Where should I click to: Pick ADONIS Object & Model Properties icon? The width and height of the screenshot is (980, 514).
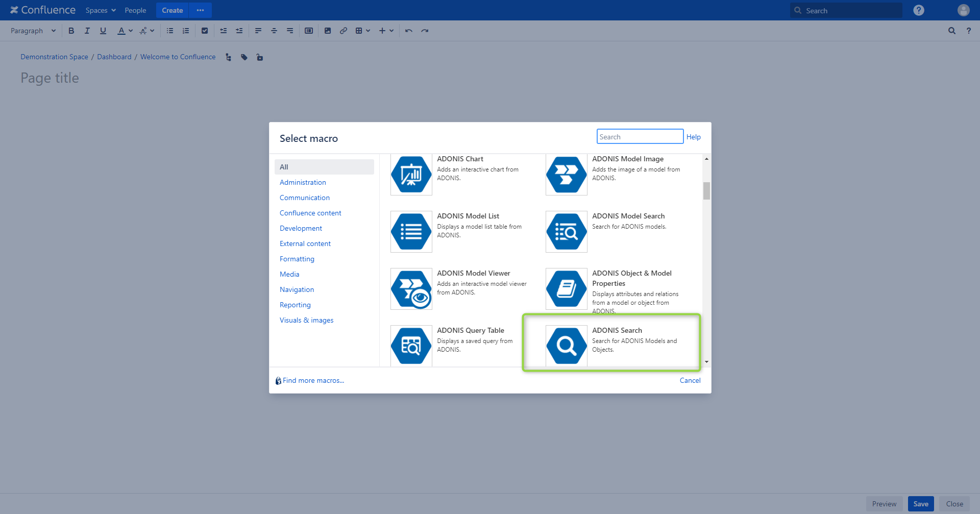coord(566,289)
